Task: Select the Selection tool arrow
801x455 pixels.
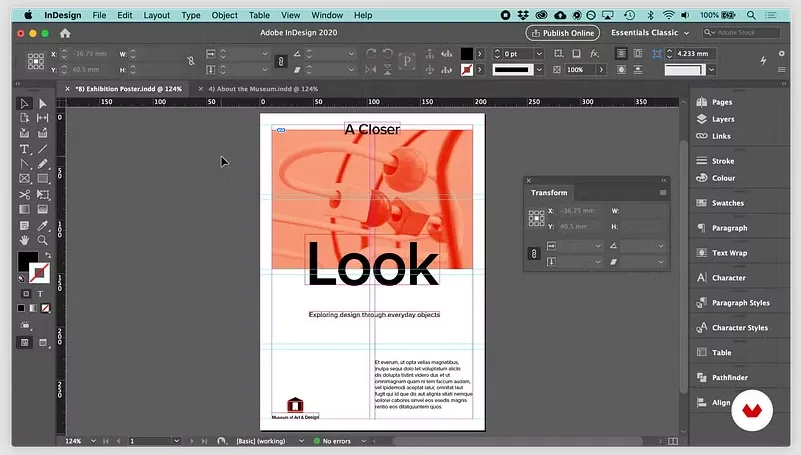Action: point(24,104)
